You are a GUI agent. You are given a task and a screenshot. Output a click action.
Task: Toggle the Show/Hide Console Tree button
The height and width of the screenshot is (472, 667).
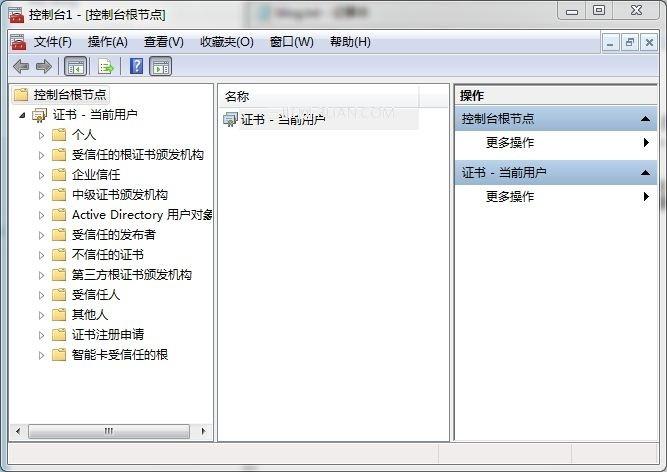[x=76, y=66]
